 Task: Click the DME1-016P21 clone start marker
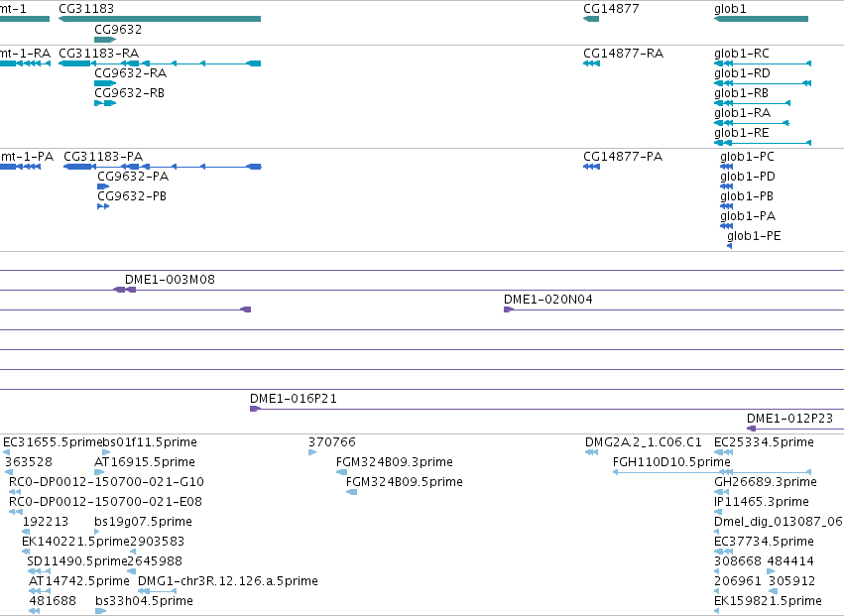tap(255, 409)
